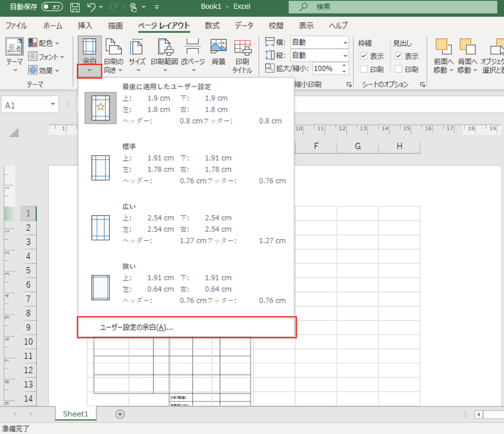Viewport: 504px width, 434px height.
Task: Switch to the データ tab
Action: point(244,26)
